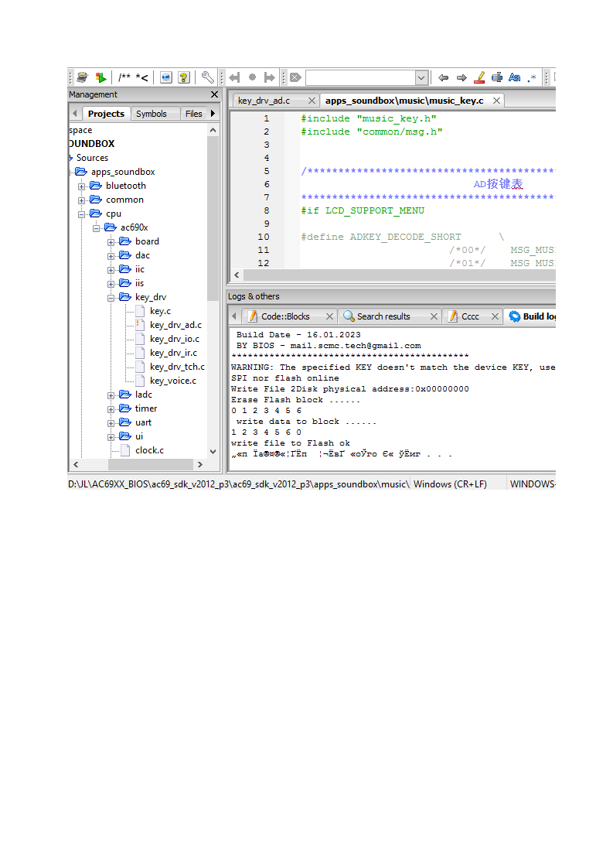Viewport: 613px width, 868px height.
Task: Expand the iis folder
Action: point(111,284)
